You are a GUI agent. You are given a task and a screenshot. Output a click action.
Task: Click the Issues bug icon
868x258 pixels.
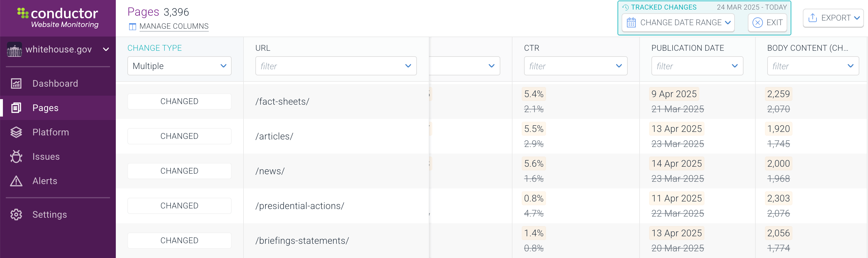tap(16, 157)
